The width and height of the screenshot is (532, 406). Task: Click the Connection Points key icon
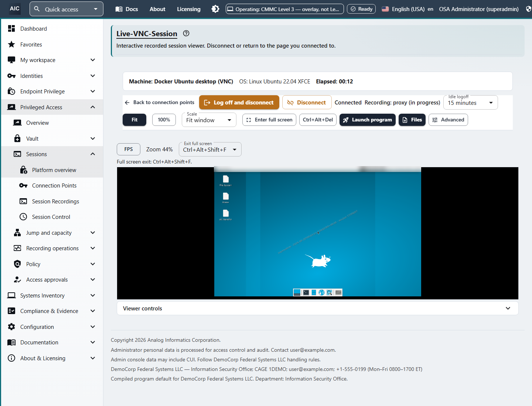(23, 185)
